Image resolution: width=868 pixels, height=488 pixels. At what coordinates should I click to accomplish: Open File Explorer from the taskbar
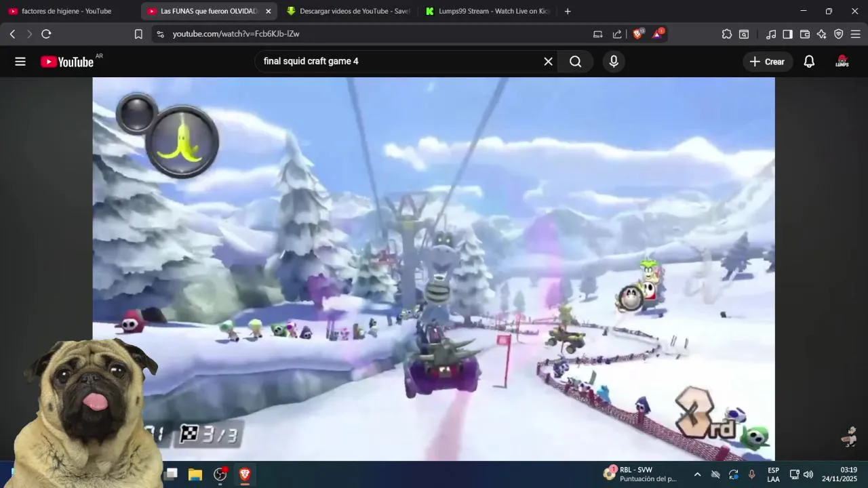[195, 474]
